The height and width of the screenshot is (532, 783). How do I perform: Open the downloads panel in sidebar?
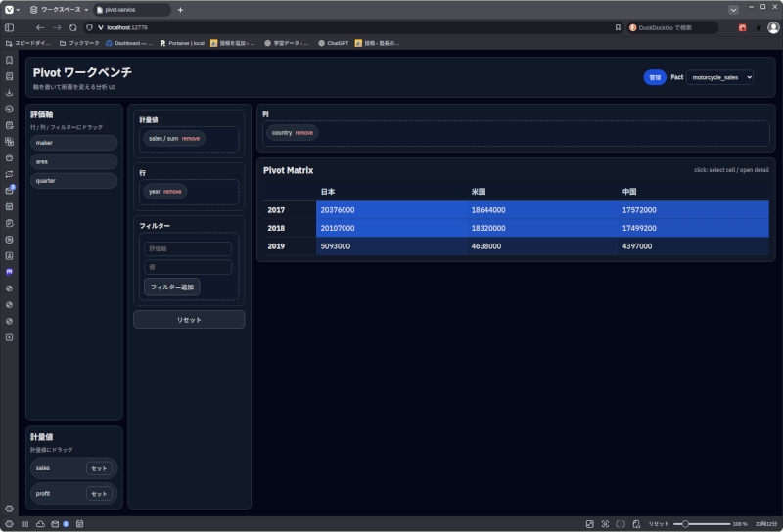point(9,93)
